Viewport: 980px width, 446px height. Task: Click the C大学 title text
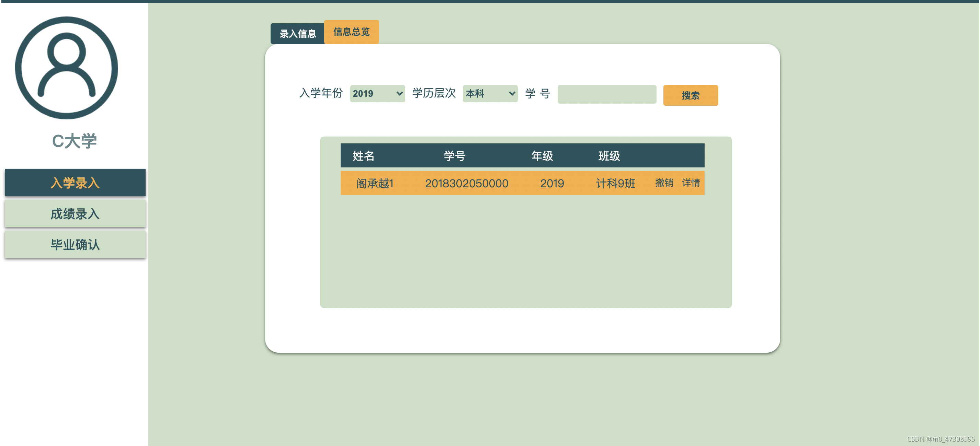(x=75, y=141)
